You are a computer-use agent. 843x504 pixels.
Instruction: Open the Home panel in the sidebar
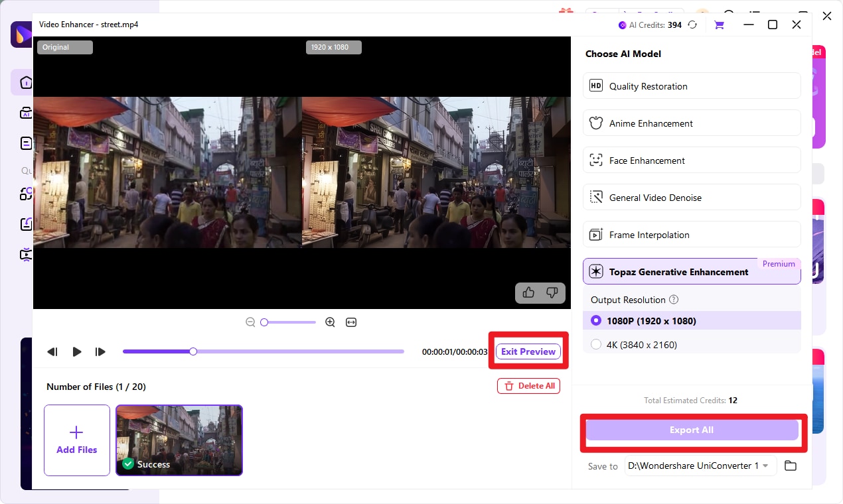tap(25, 82)
